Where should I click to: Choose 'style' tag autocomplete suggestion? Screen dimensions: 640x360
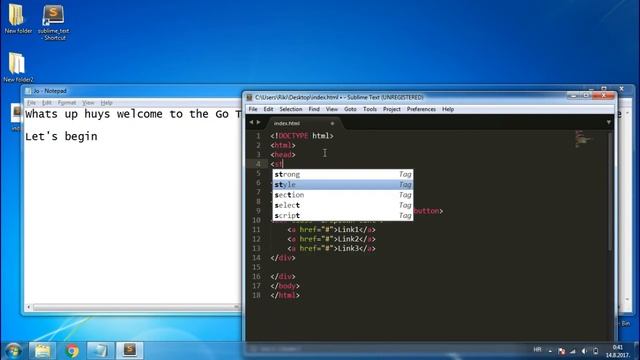click(343, 184)
